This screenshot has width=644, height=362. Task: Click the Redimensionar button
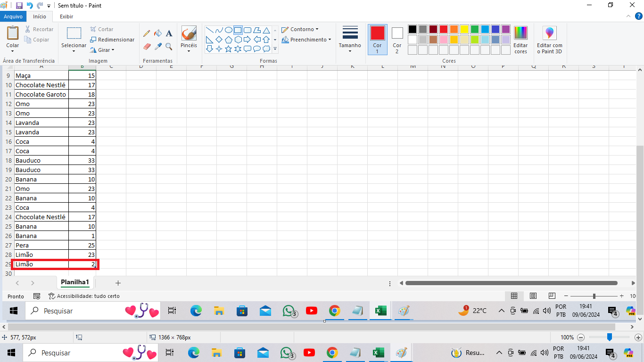112,40
